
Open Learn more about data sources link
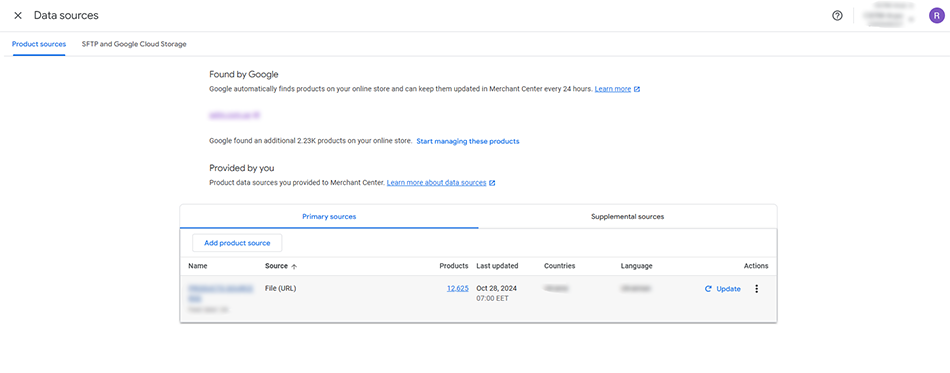click(x=436, y=183)
